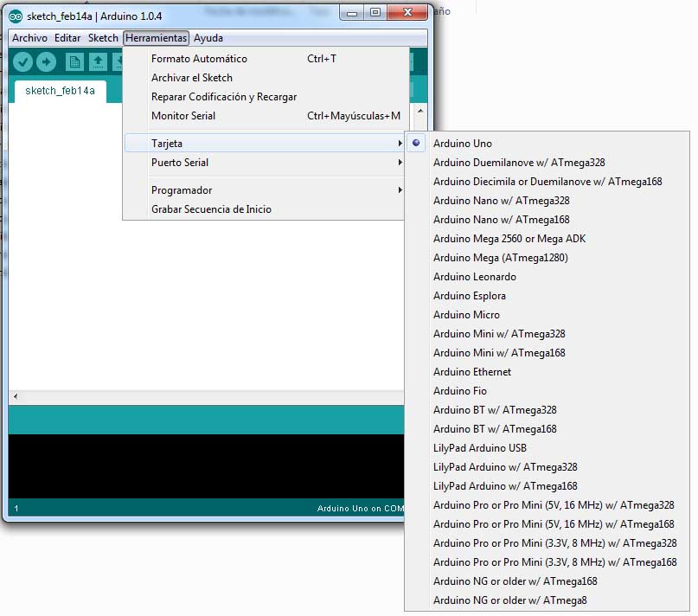
Task: Pick Pro Mini (3.3V, 8 MHz) w/ ATmega168
Action: 548,562
